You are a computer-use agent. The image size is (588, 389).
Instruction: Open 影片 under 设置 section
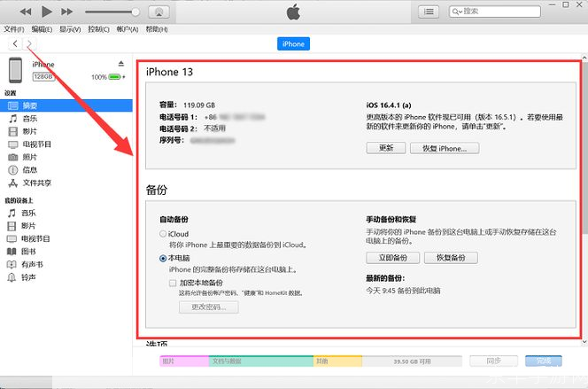point(29,131)
